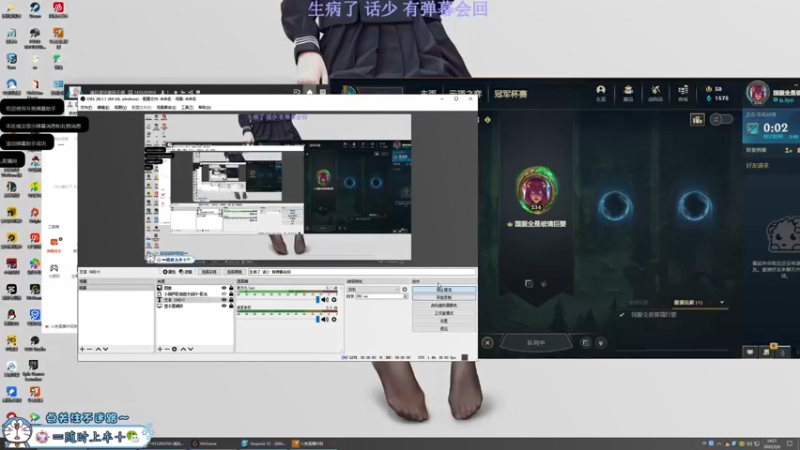The width and height of the screenshot is (800, 450).
Task: Click Start Streaming button in OBS
Action: [444, 289]
